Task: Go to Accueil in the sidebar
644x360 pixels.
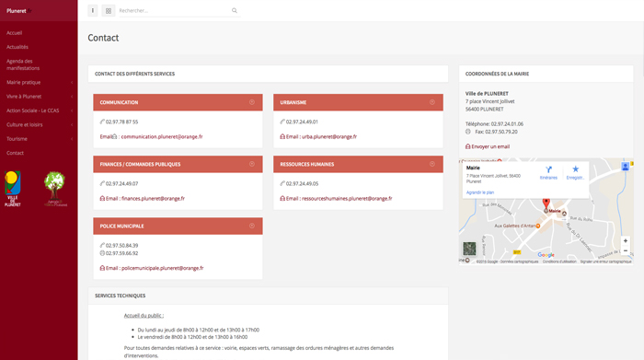Action: coord(15,33)
